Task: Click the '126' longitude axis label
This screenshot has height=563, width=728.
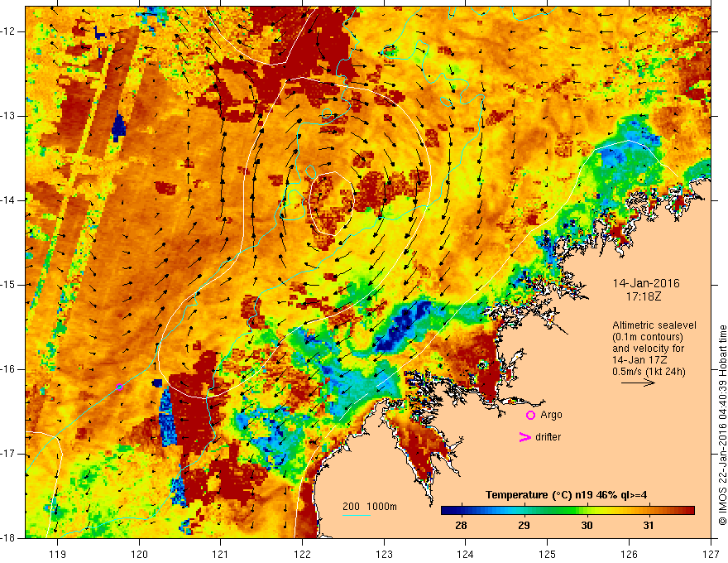Action: pyautogui.click(x=629, y=554)
